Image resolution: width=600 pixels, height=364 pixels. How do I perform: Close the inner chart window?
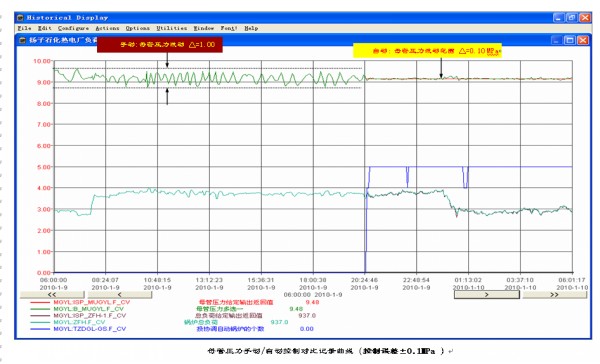(583, 40)
